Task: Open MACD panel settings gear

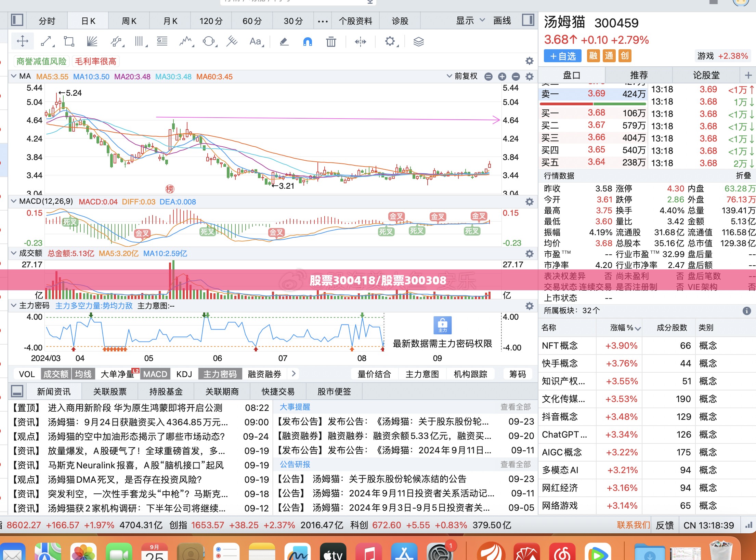Action: click(x=529, y=202)
